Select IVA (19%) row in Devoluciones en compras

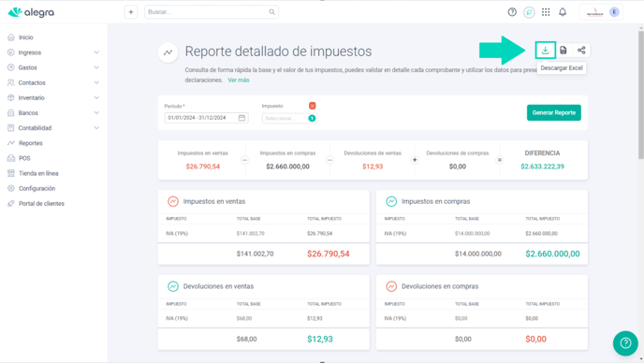click(x=481, y=318)
